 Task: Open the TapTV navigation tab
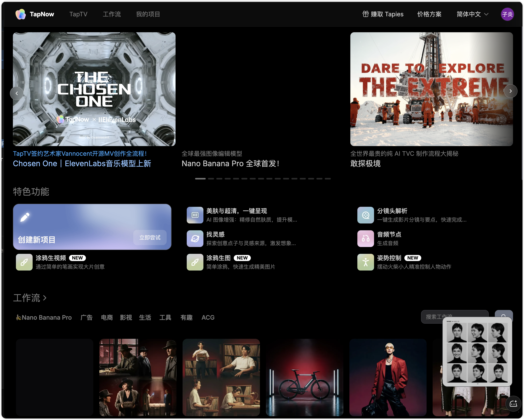point(78,14)
